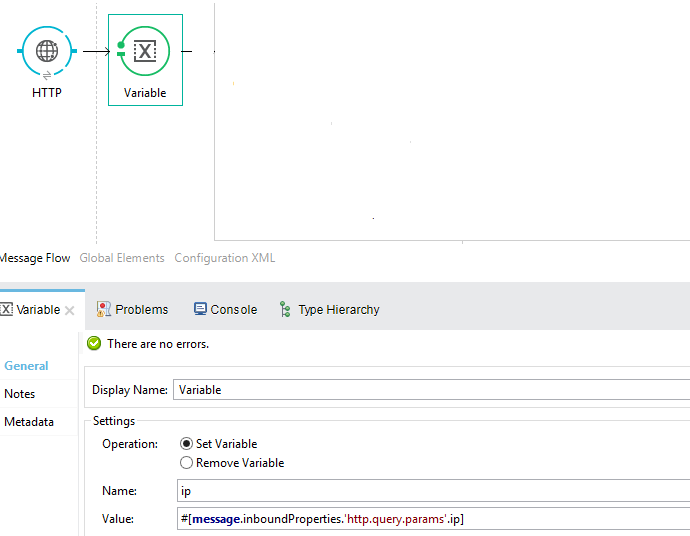Switch to the Console tab
Image resolution: width=690 pixels, height=536 pixels.
tap(225, 310)
